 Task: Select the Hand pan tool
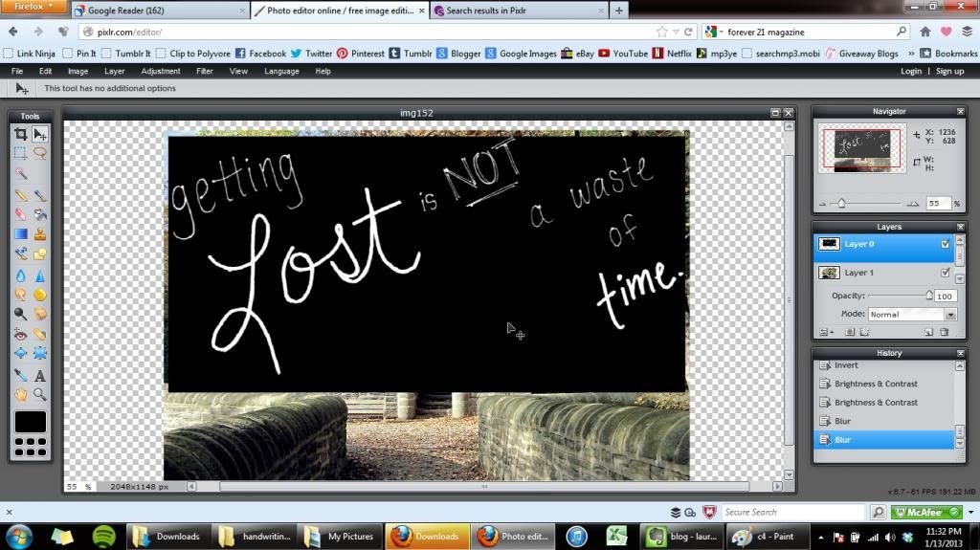click(x=21, y=394)
